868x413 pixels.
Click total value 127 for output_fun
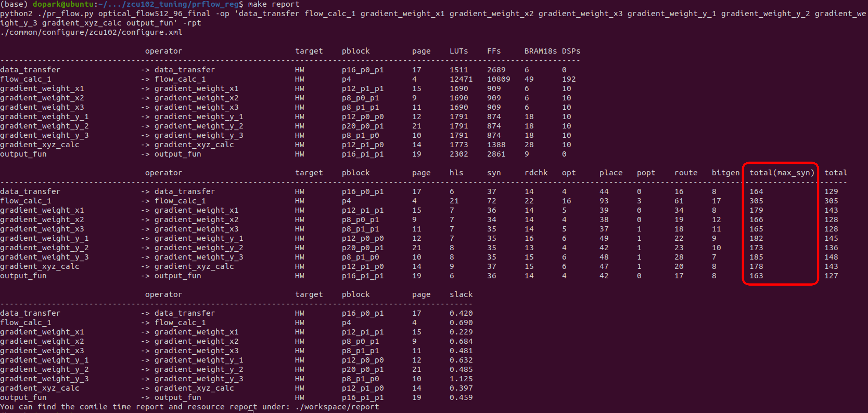(831, 276)
